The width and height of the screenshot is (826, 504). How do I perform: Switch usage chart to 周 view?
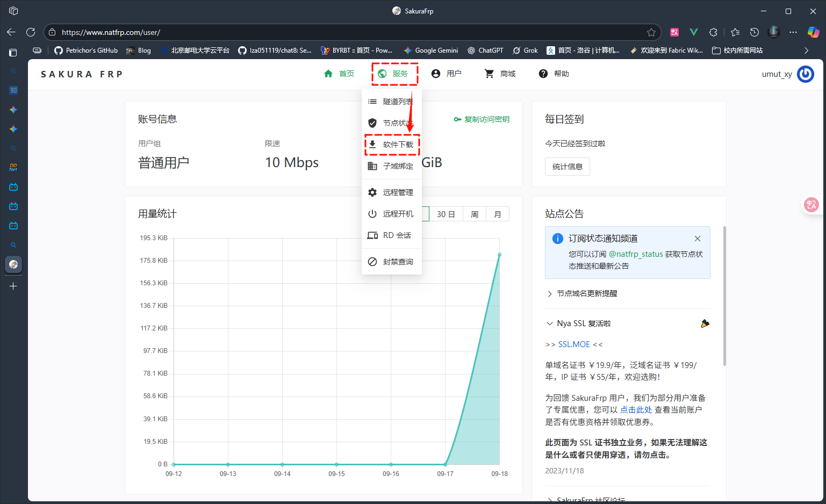coord(475,214)
